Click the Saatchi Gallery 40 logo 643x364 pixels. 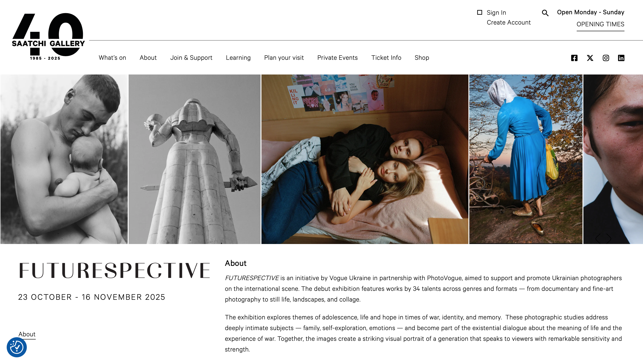[x=48, y=37]
